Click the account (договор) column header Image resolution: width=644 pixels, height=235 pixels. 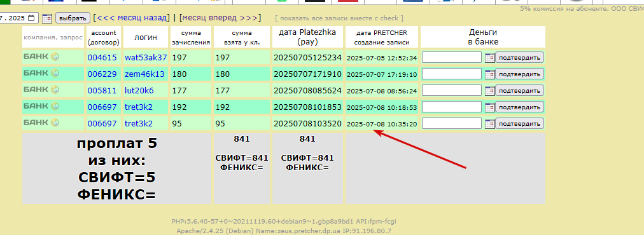[104, 37]
